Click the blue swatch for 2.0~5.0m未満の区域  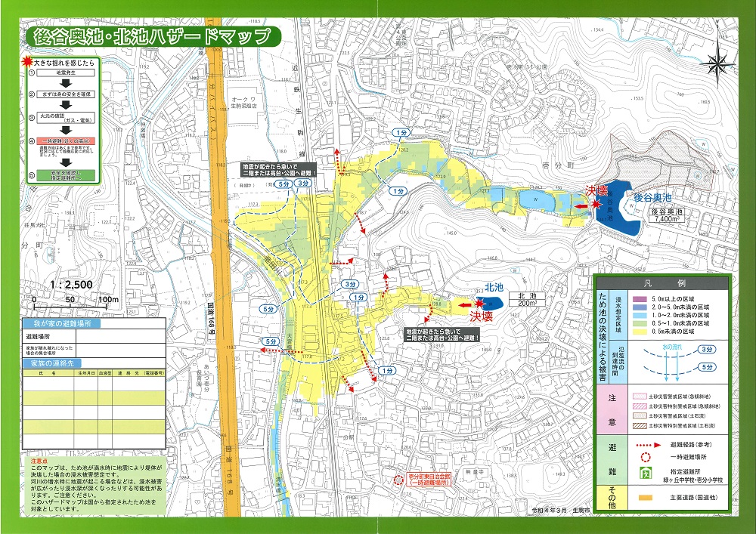coord(640,307)
